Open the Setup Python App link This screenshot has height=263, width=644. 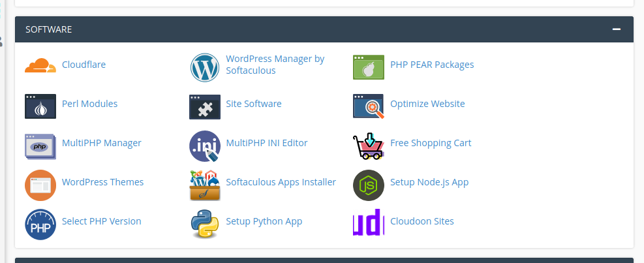264,221
